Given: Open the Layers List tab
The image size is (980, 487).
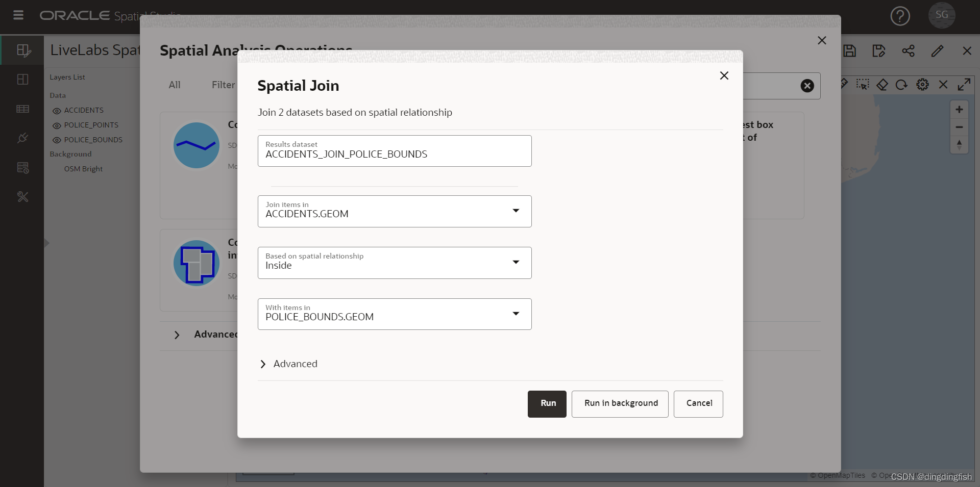Looking at the screenshot, I should pos(67,77).
